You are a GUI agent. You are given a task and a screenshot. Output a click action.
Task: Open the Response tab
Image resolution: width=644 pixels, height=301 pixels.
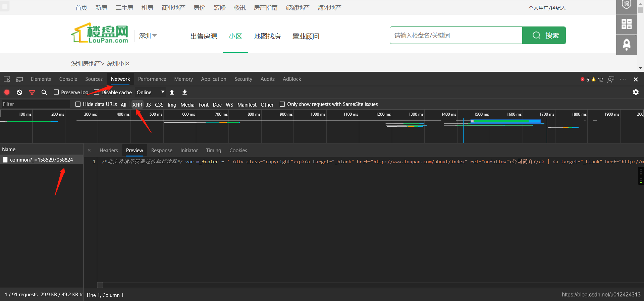(162, 150)
